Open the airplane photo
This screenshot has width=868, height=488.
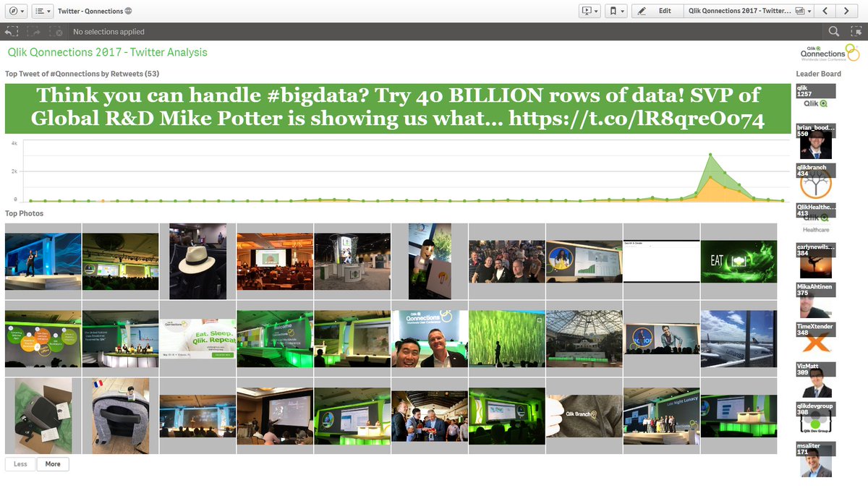pyautogui.click(x=738, y=338)
